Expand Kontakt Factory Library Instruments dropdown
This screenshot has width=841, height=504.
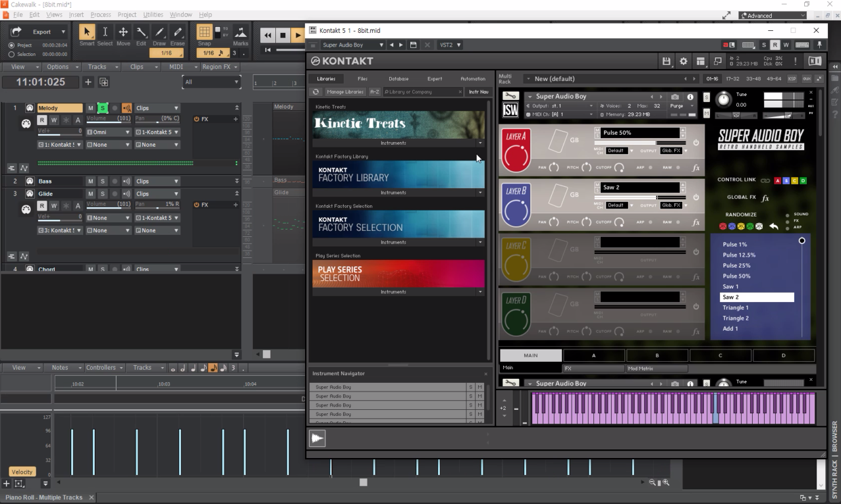(x=479, y=193)
